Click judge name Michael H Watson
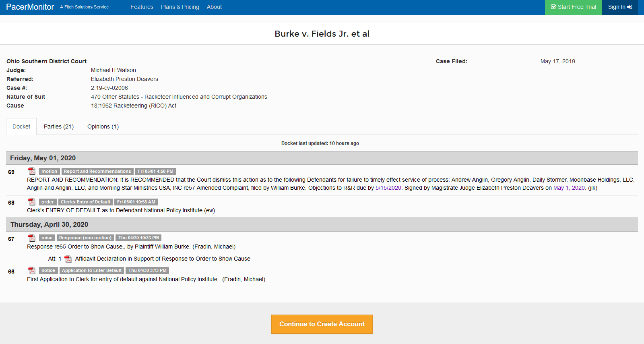 pyautogui.click(x=114, y=70)
